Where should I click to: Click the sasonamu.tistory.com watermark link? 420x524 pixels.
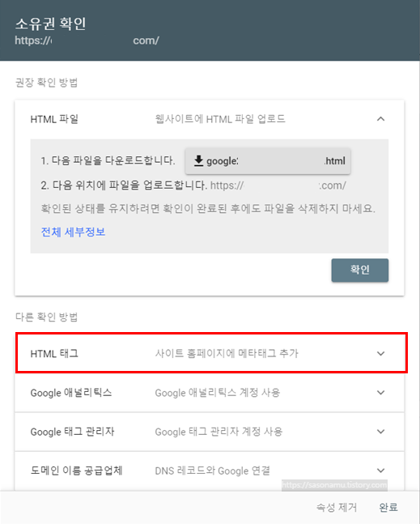(334, 485)
